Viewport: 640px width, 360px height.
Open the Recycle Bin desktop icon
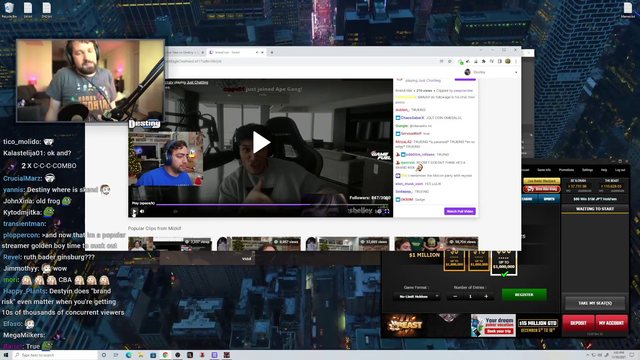(x=9, y=10)
